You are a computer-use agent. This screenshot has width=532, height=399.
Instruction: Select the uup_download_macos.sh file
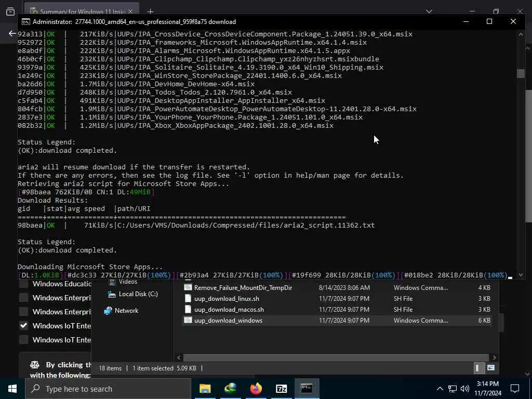coord(229,310)
